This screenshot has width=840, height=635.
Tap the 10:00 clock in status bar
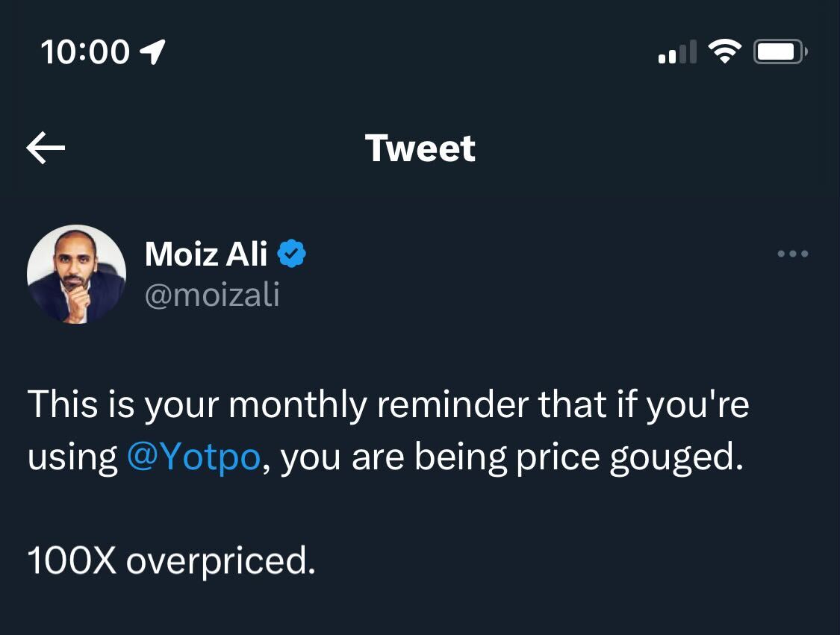point(85,52)
